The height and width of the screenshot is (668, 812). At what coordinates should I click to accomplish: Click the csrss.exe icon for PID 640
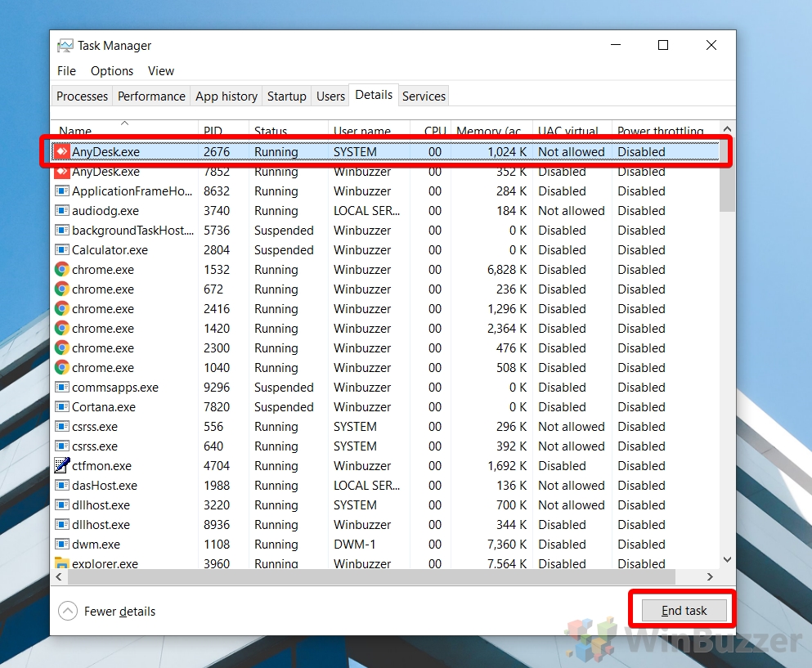[x=62, y=446]
